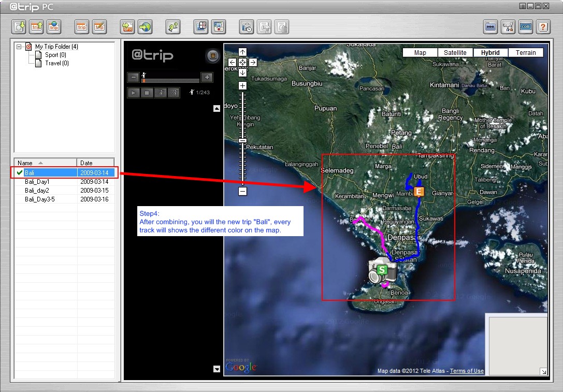Viewport: 563px width, 392px height.
Task: Select the Travel (0) folder
Action: pyautogui.click(x=57, y=63)
